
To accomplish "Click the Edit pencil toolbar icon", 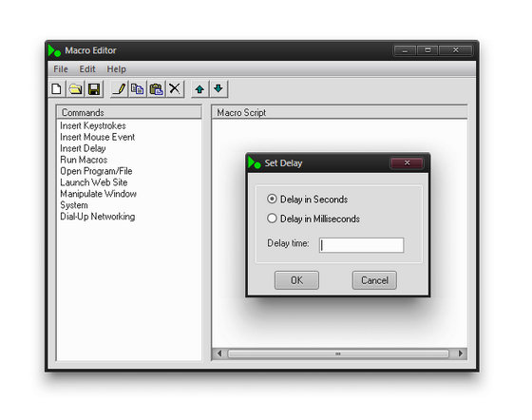I will 119,89.
